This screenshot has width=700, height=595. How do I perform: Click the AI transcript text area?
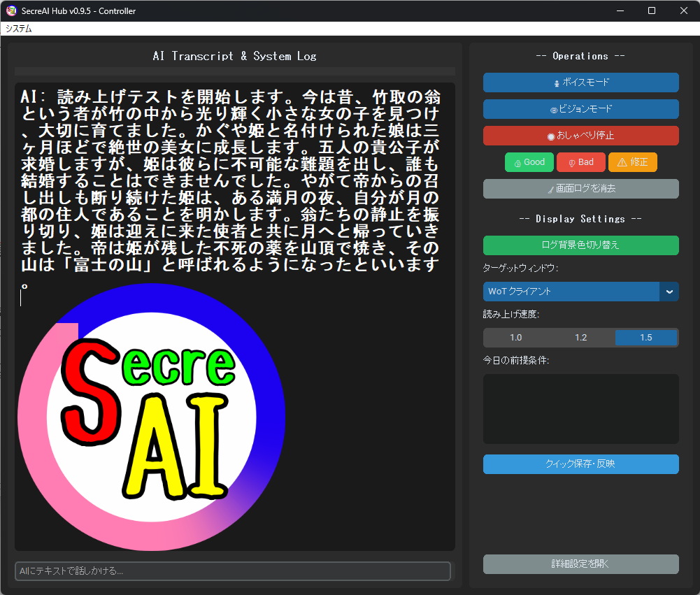click(235, 317)
